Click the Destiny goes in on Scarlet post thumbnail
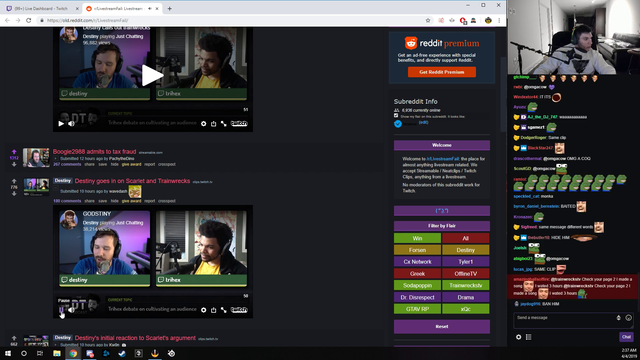Viewport: 640px width, 360px height. (36, 187)
